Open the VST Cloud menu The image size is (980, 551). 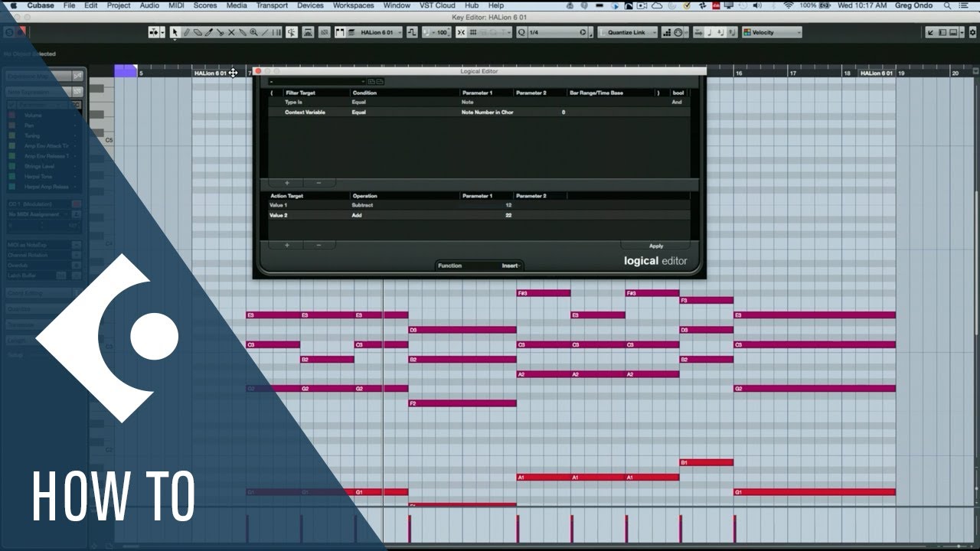[437, 5]
